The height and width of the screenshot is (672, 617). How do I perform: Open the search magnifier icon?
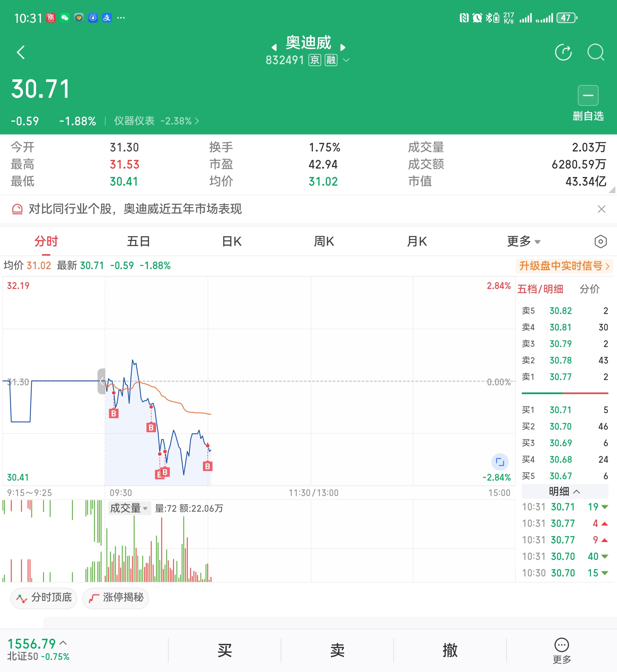[596, 52]
